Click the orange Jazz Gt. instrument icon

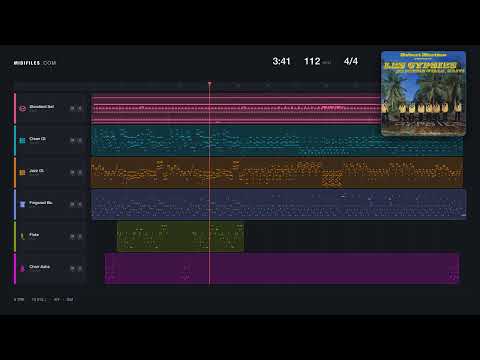point(22,172)
